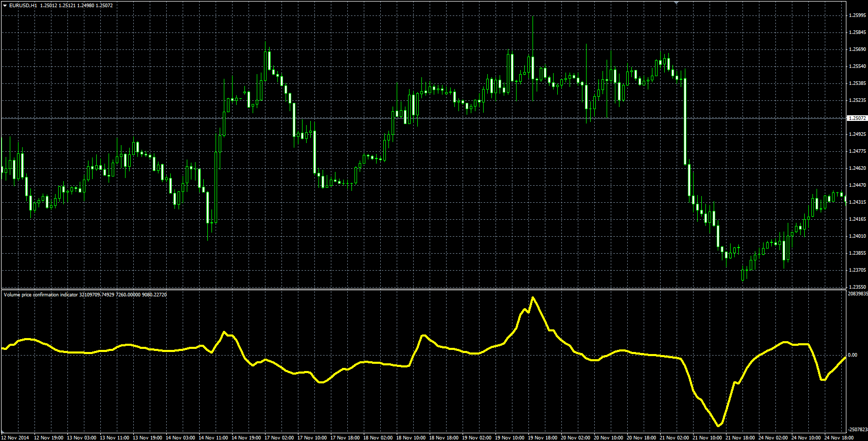The height and width of the screenshot is (441, 868).
Task: Click time axis label 21 Nov 02:00
Action: point(675,438)
